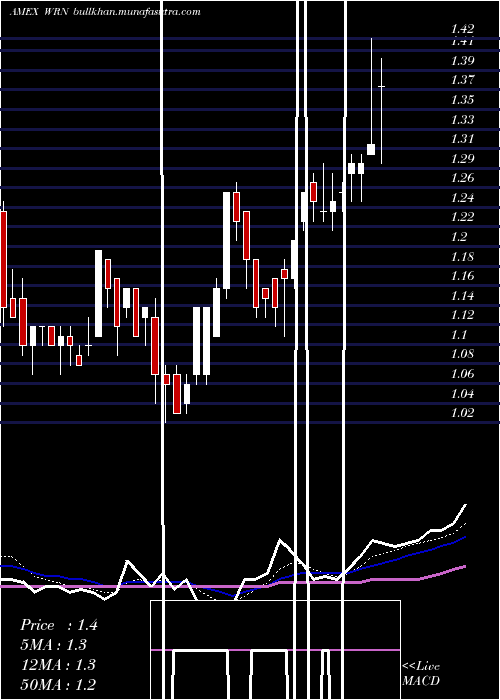Click the '5MA : 1.3' readout
The image size is (500, 700).
(54, 645)
